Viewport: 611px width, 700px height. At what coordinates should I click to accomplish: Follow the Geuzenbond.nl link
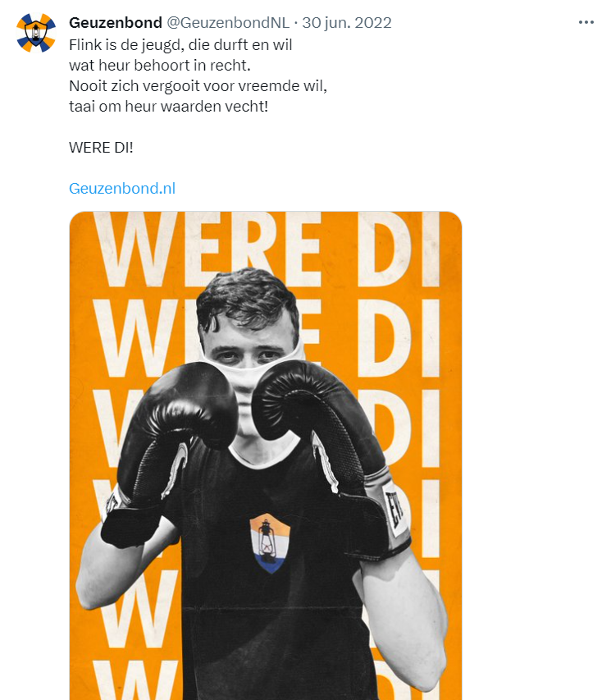[x=122, y=189]
